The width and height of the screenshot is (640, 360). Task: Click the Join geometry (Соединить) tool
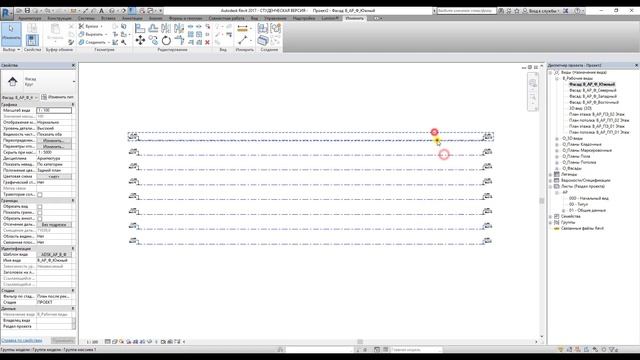[93, 42]
